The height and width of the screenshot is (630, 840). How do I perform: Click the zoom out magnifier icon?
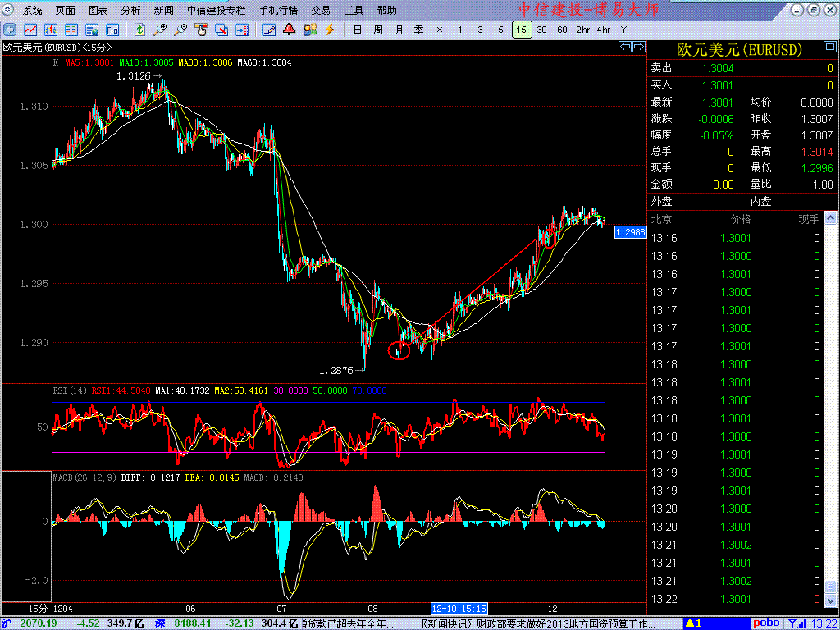point(180,30)
